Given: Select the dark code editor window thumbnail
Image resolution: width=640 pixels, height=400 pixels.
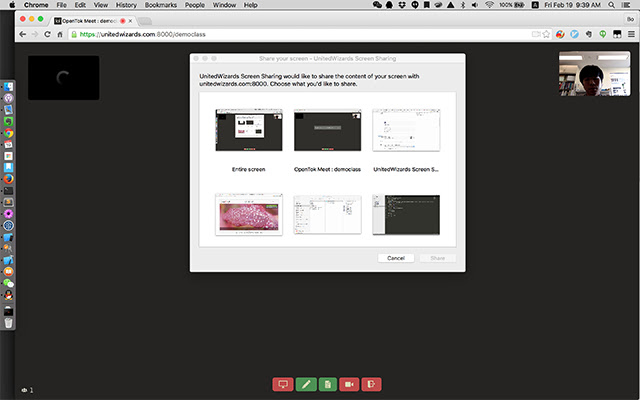Looking at the screenshot, I should coord(406,215).
